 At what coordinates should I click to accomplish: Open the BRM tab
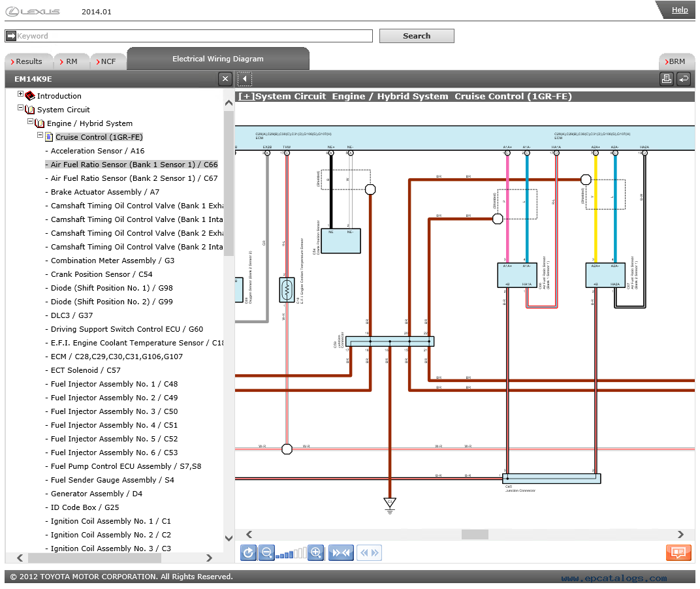pyautogui.click(x=676, y=61)
